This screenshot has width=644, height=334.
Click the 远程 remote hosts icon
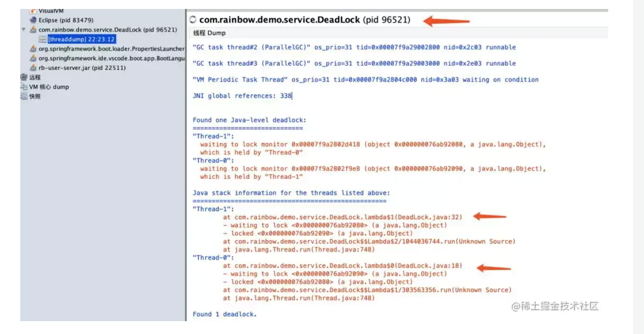pos(24,77)
